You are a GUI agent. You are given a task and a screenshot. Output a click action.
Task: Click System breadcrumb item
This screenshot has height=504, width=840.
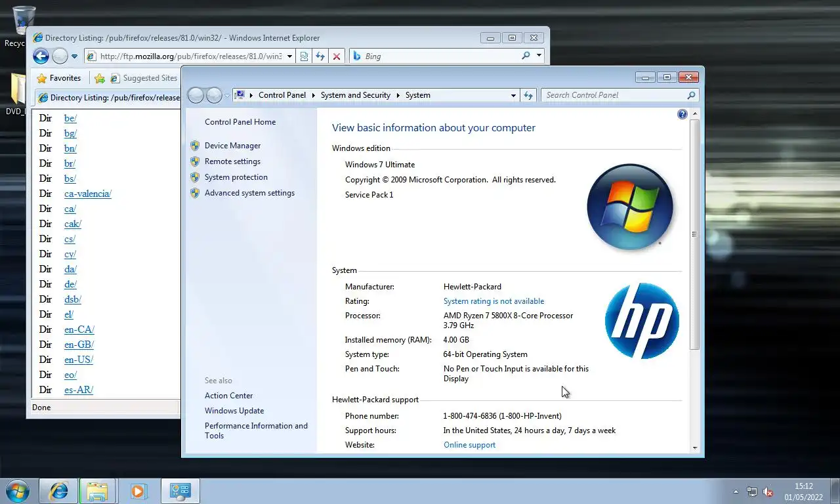417,95
